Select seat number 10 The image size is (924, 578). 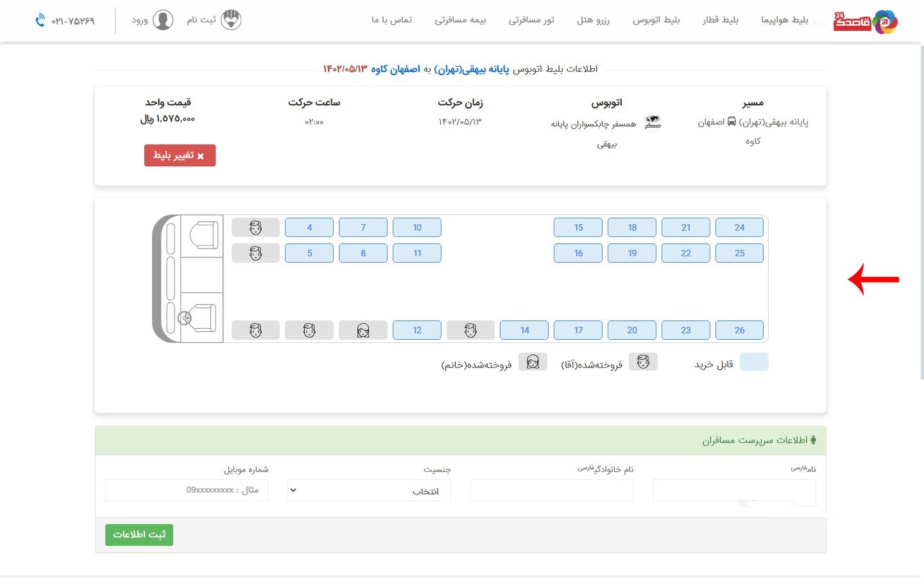417,227
